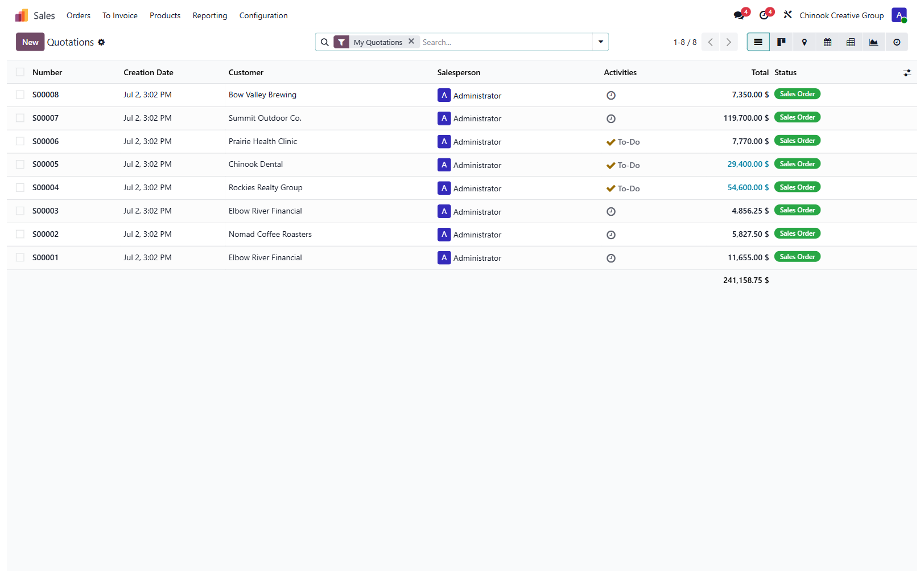Tick the checkbox for S00003
Screen dimensions: 924x578
click(x=20, y=211)
